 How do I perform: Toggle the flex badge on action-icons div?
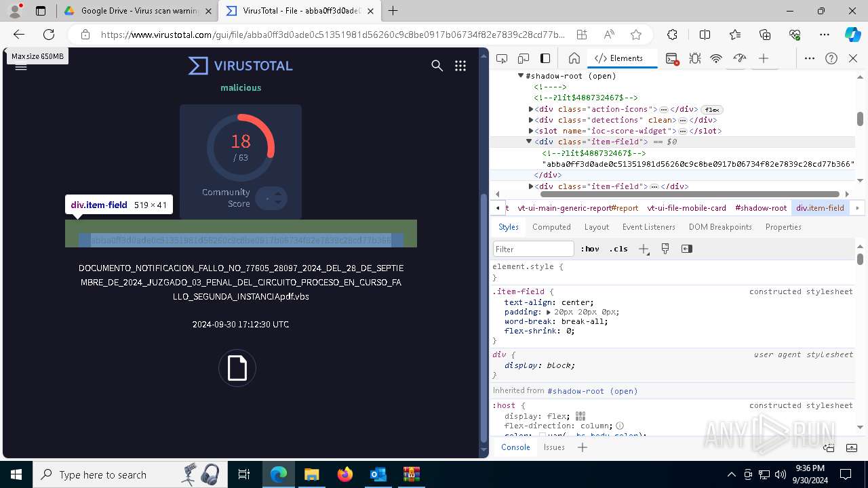pos(712,110)
